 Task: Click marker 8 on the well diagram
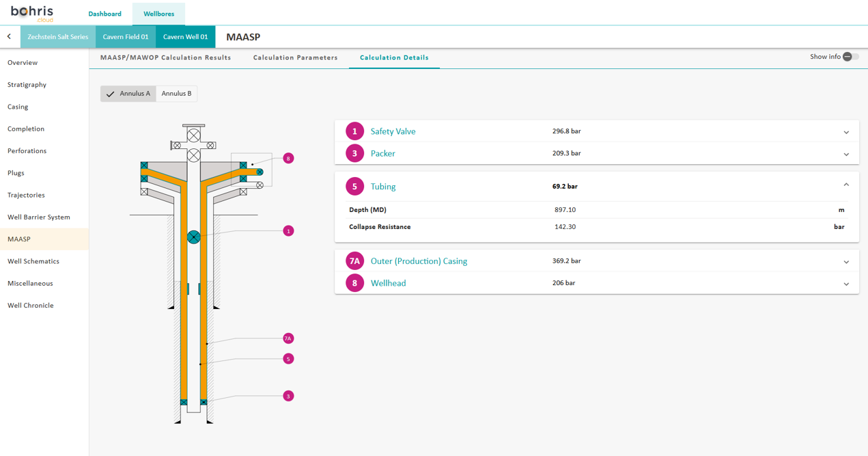pyautogui.click(x=288, y=159)
